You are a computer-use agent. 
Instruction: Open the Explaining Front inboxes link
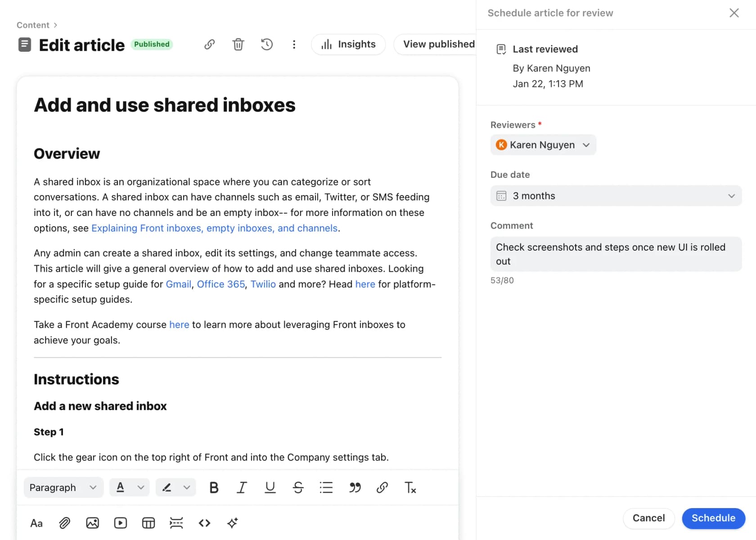(x=215, y=228)
